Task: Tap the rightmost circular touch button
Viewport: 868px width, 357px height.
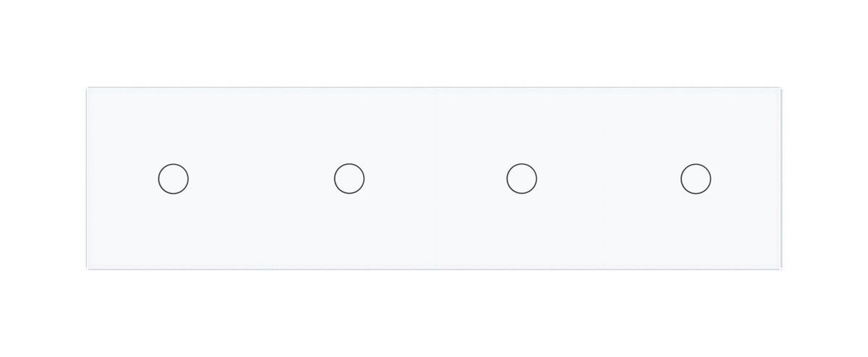Action: [x=696, y=178]
